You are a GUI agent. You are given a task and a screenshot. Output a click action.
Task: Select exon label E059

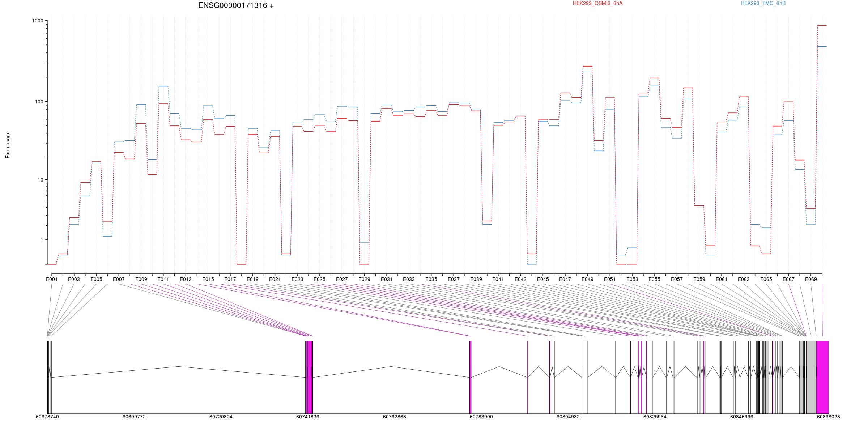click(x=699, y=279)
